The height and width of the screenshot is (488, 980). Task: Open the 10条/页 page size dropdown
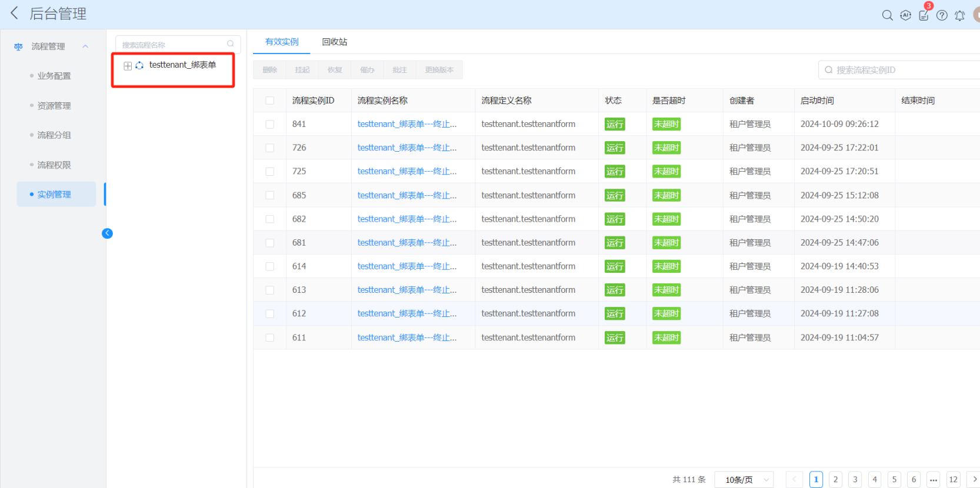744,480
